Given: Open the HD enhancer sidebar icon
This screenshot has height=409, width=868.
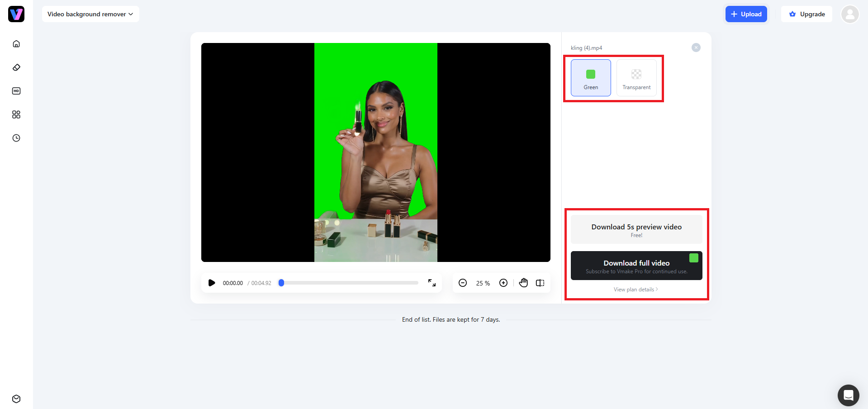Looking at the screenshot, I should 16,91.
